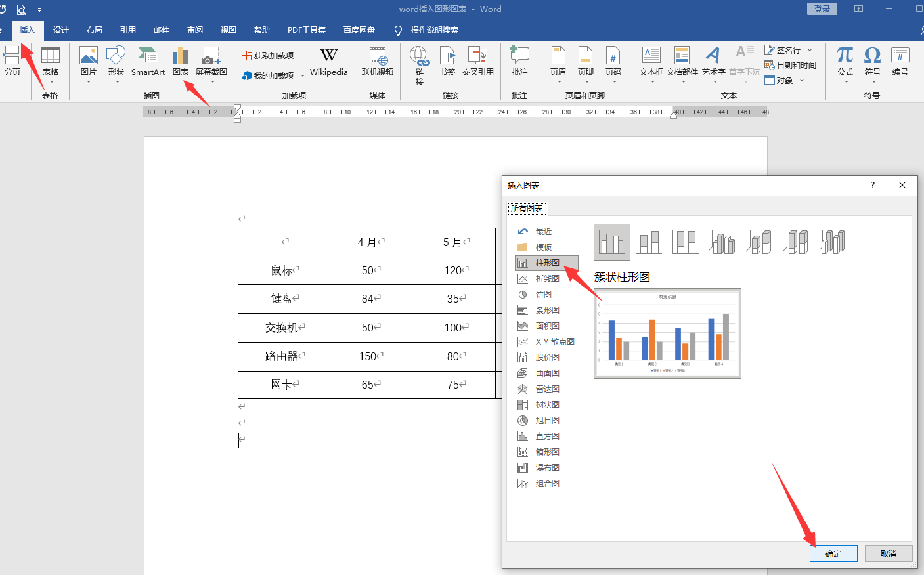Viewport: 924px width, 575px height.
Task: Open the Screenshot (屏幕截图) tool
Action: [x=211, y=64]
